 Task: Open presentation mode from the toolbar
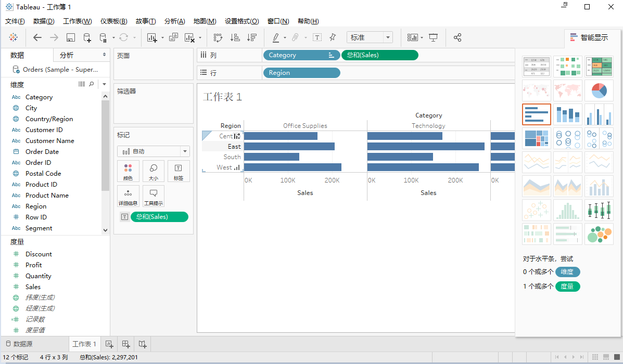(433, 37)
